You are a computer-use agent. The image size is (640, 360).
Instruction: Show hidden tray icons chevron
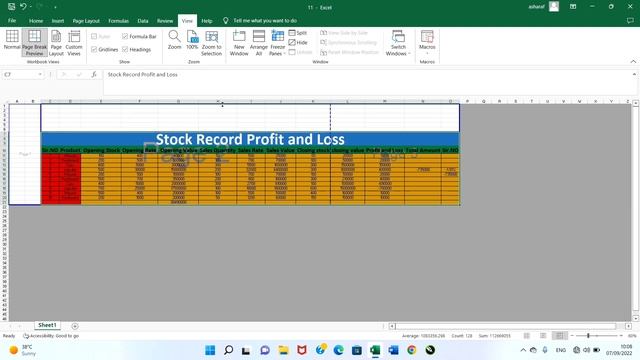pos(523,350)
